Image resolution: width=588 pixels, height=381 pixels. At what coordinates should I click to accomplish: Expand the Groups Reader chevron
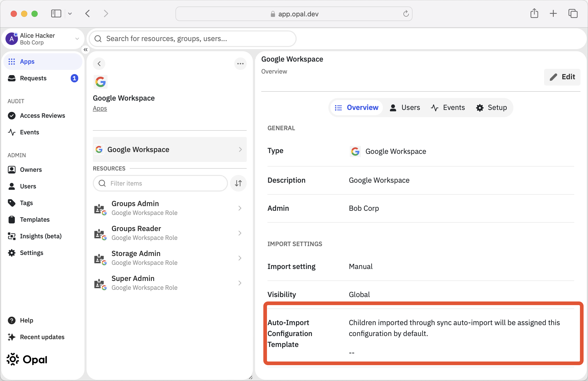pos(240,233)
